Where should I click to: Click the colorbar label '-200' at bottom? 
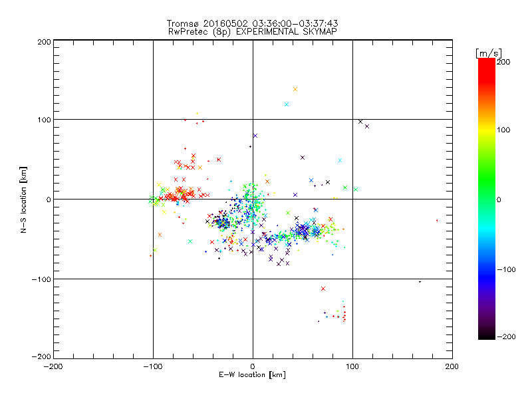[506, 336]
